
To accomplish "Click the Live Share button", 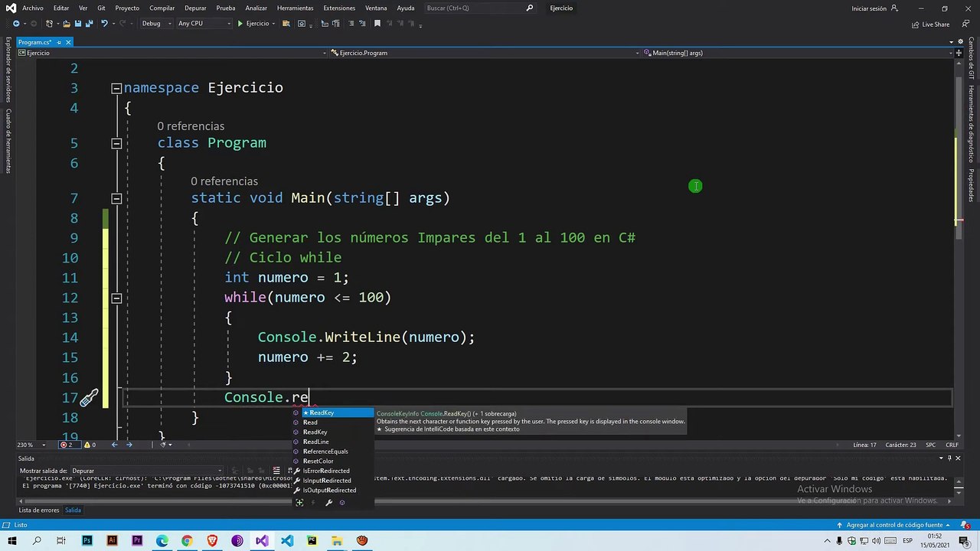I will tap(930, 24).
